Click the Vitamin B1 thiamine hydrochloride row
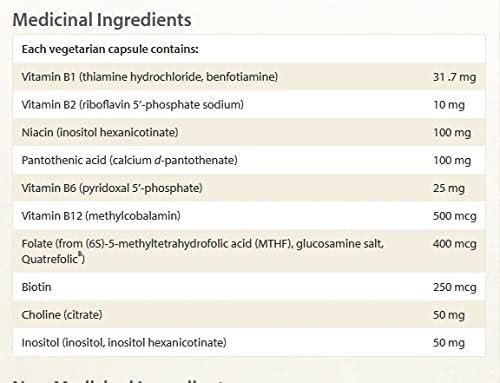 click(x=249, y=77)
